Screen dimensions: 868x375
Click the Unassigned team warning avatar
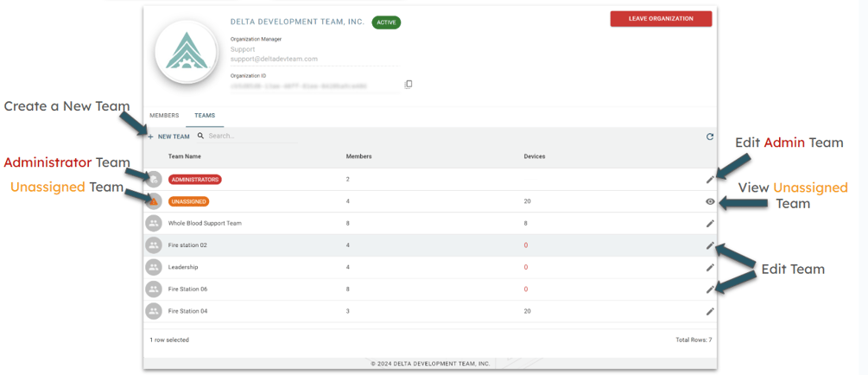pos(154,201)
